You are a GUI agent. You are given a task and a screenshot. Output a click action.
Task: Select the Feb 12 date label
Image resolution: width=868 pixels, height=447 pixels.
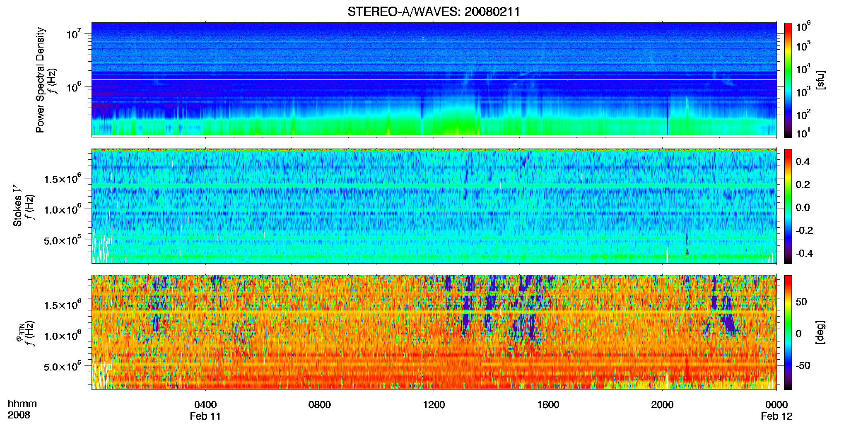(x=776, y=416)
